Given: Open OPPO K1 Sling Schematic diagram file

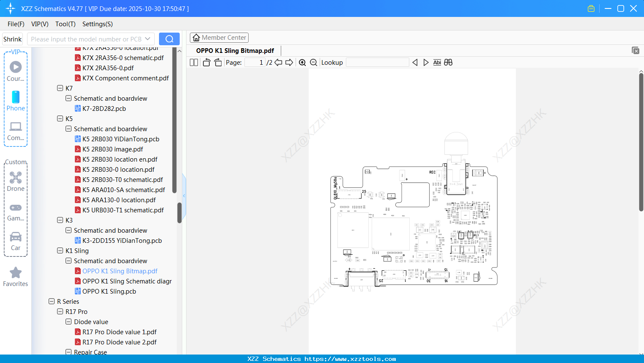Looking at the screenshot, I should click(x=123, y=281).
